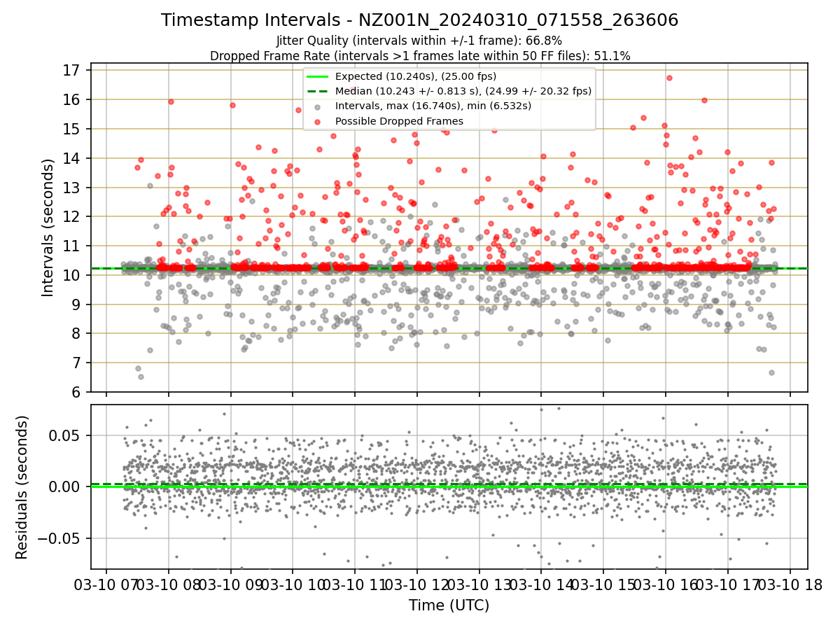Click the red dot marker in the legend
840x630 pixels.
click(317, 122)
